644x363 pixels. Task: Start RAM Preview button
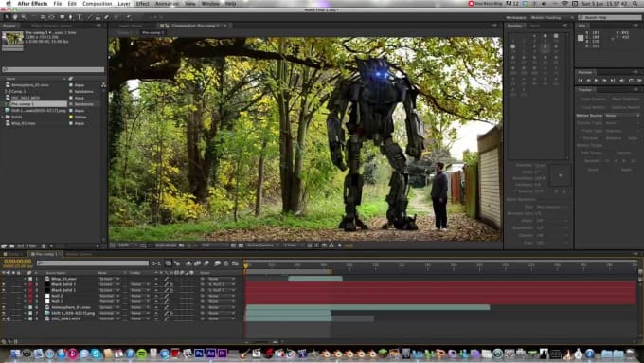pos(639,81)
